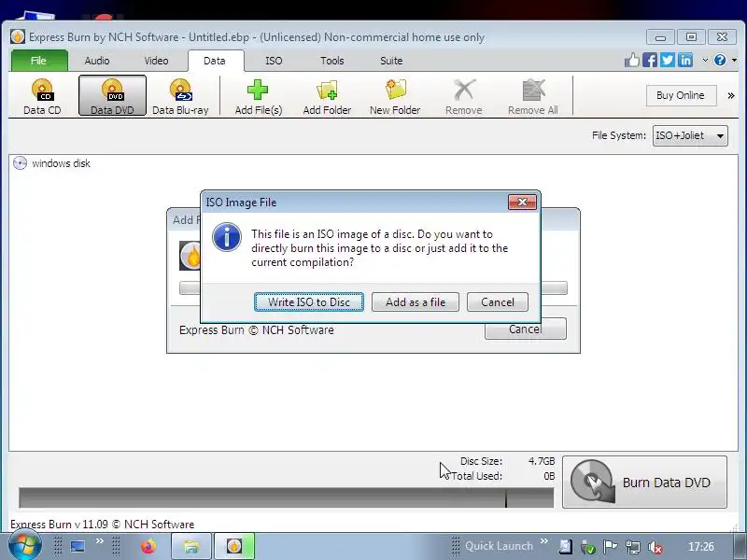
Task: Launch Firefox from the taskbar
Action: [148, 546]
